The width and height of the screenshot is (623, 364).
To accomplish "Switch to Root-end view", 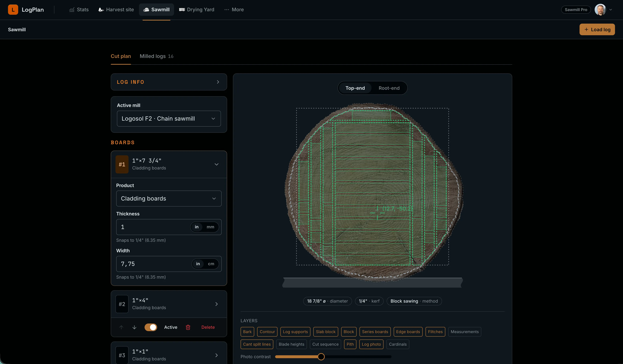I will (389, 88).
